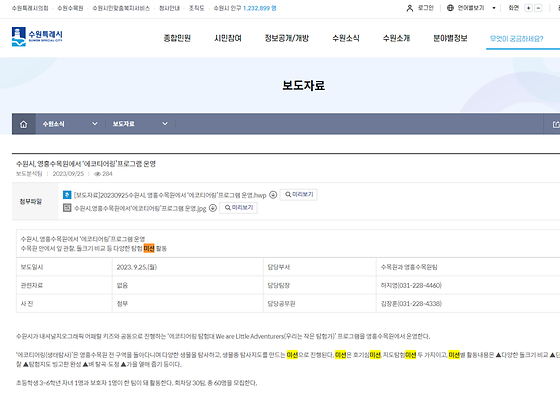Image resolution: width=560 pixels, height=394 pixels.
Task: Open the 종합민원 menu
Action: pos(177,38)
